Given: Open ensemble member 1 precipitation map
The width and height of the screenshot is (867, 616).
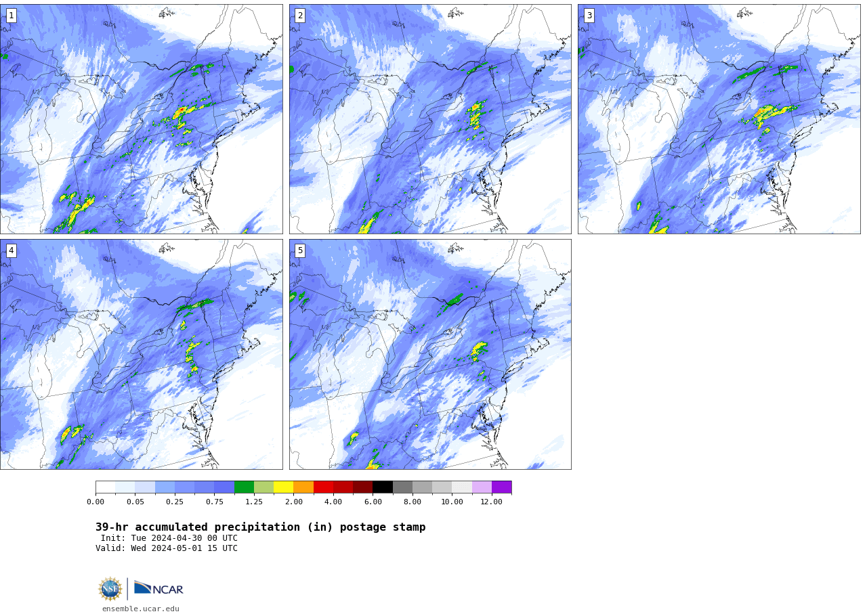Looking at the screenshot, I should 141,119.
